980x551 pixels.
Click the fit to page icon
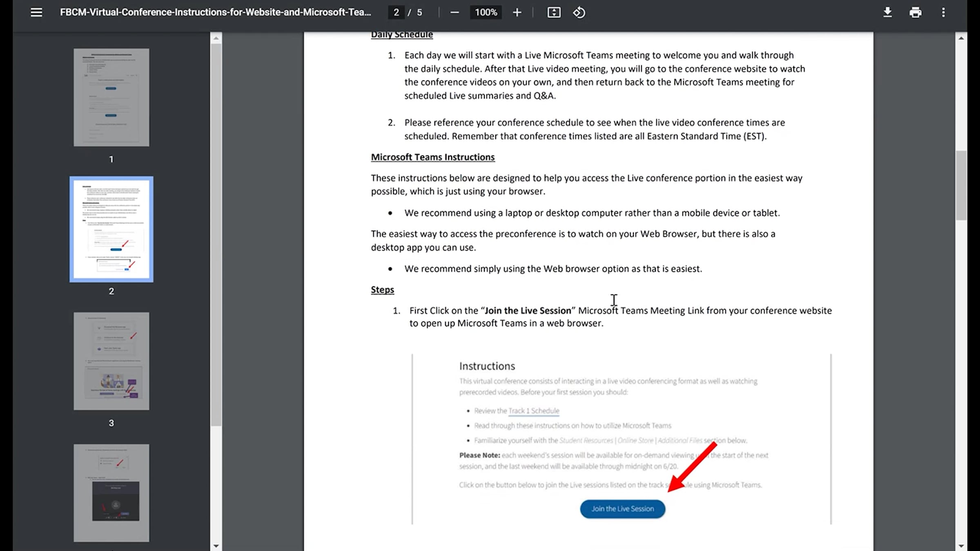554,13
